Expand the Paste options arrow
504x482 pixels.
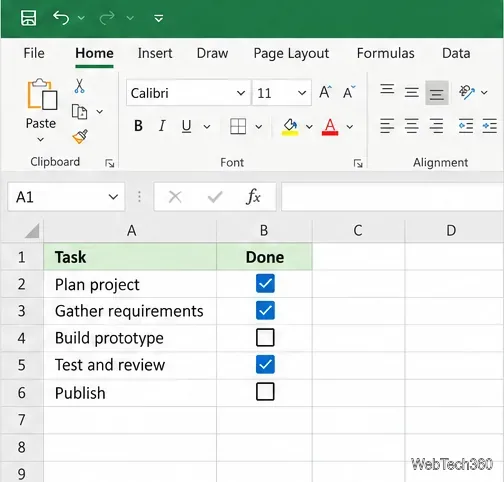pos(40,140)
